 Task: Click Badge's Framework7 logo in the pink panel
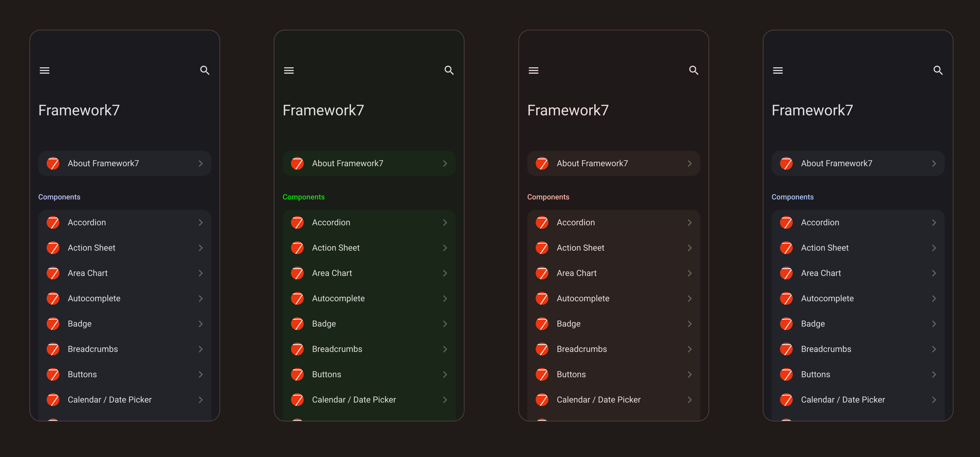click(x=542, y=323)
